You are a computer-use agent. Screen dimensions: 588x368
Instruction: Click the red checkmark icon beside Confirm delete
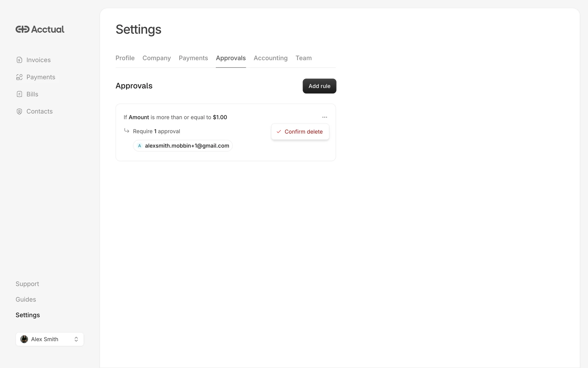point(279,132)
